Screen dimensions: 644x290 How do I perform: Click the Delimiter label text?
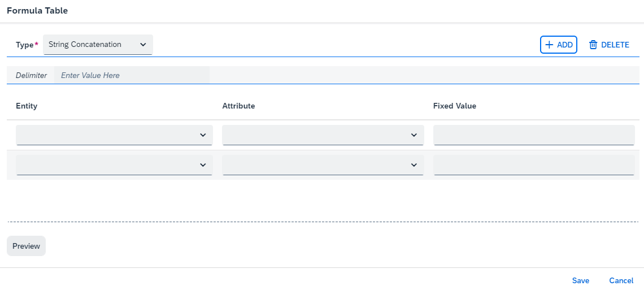coord(31,76)
